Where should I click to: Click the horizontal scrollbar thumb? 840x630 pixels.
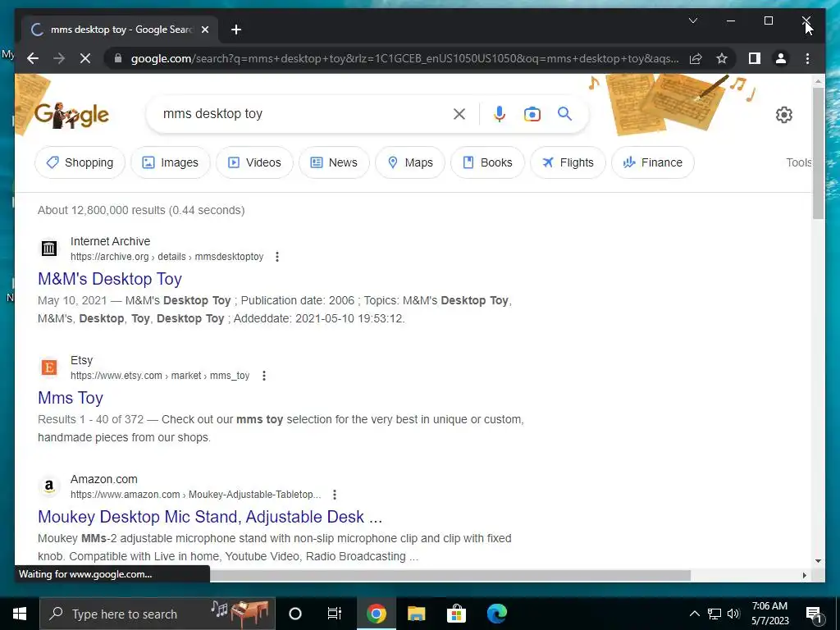[450, 575]
